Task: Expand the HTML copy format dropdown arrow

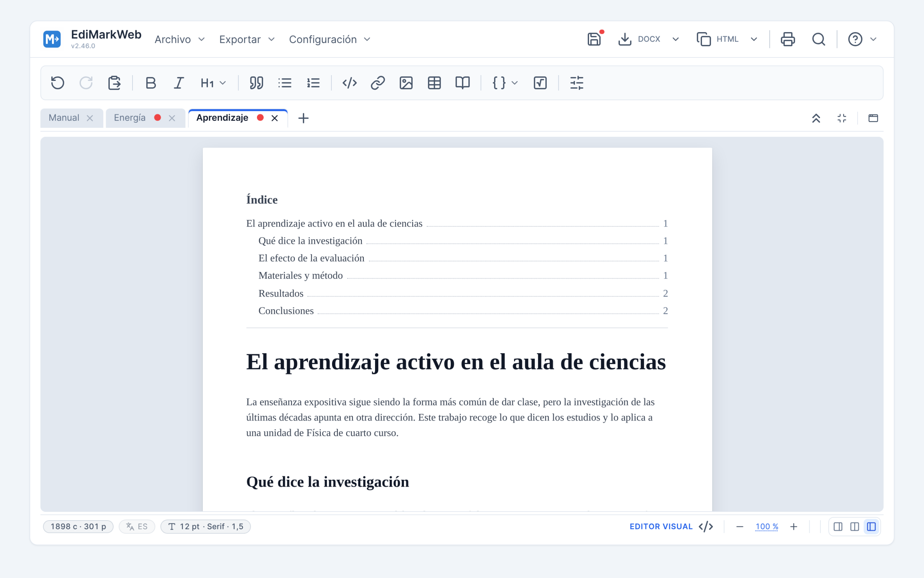Action: point(754,39)
